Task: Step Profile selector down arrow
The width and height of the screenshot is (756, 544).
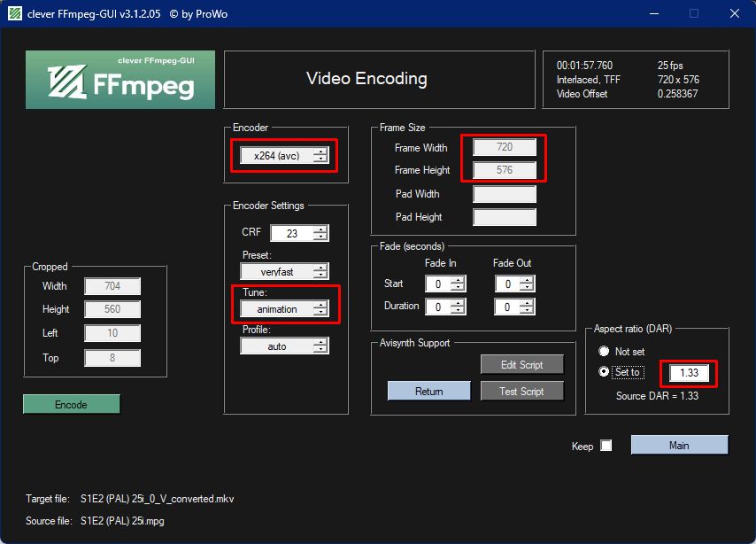Action: [320, 350]
